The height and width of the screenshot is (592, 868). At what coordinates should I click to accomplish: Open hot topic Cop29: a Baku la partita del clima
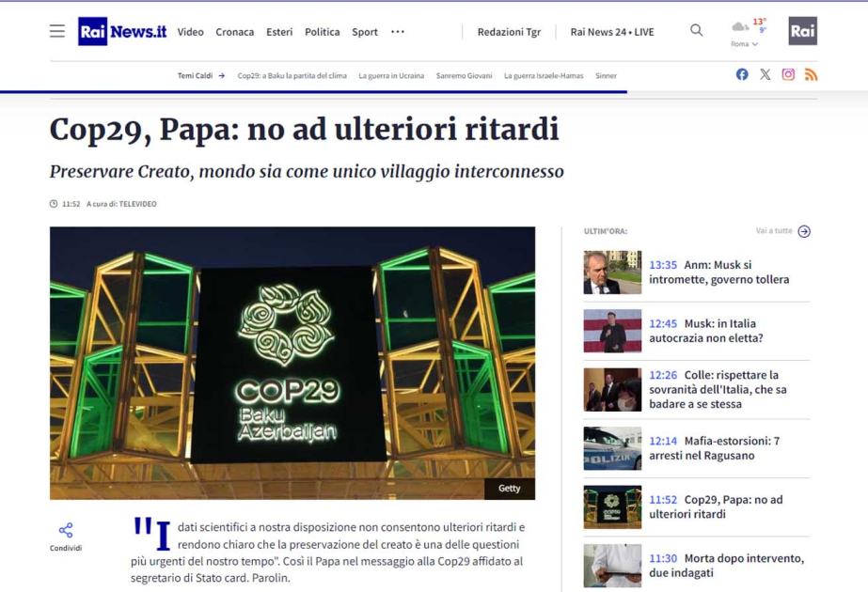point(292,76)
